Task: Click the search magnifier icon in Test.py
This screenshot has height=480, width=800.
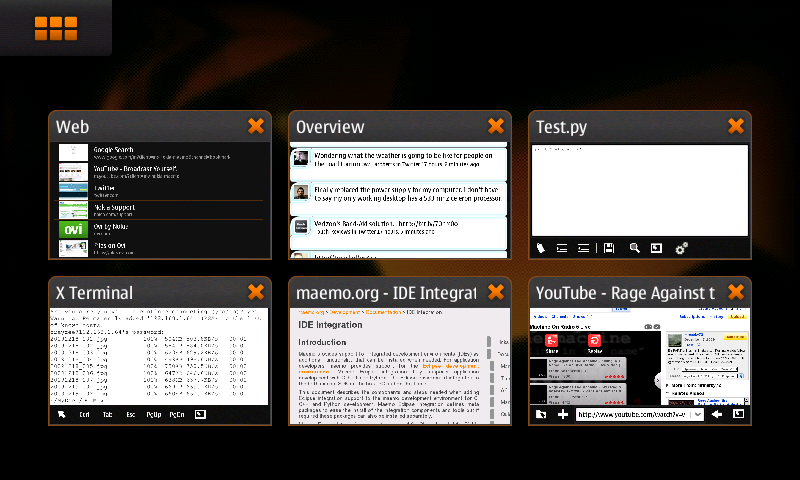Action: pyautogui.click(x=634, y=248)
